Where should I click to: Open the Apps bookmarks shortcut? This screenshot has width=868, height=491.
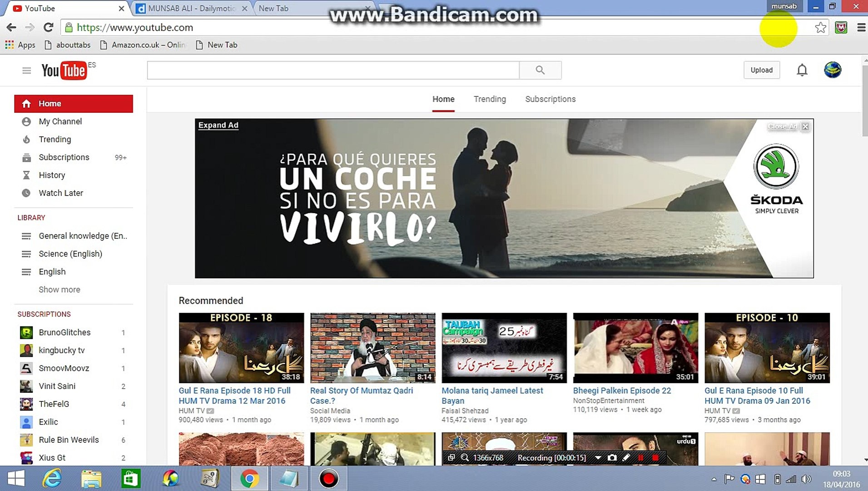pos(20,45)
